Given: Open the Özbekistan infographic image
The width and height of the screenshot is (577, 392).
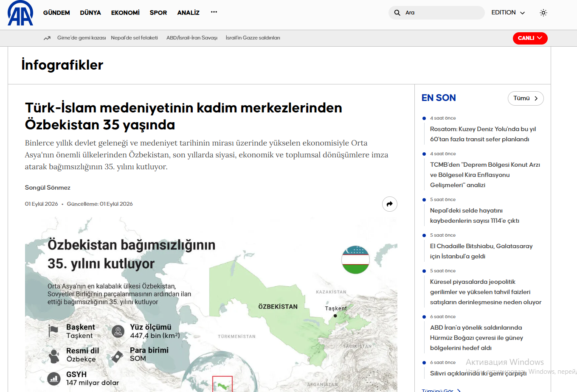Looking at the screenshot, I should coord(211,305).
